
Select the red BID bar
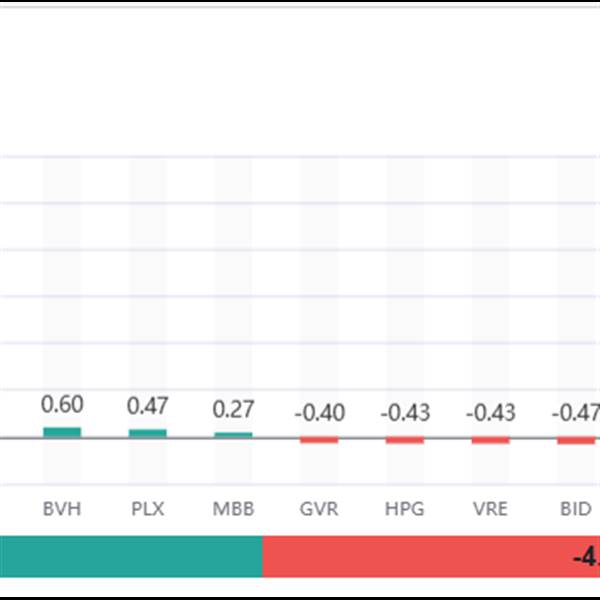tap(575, 440)
